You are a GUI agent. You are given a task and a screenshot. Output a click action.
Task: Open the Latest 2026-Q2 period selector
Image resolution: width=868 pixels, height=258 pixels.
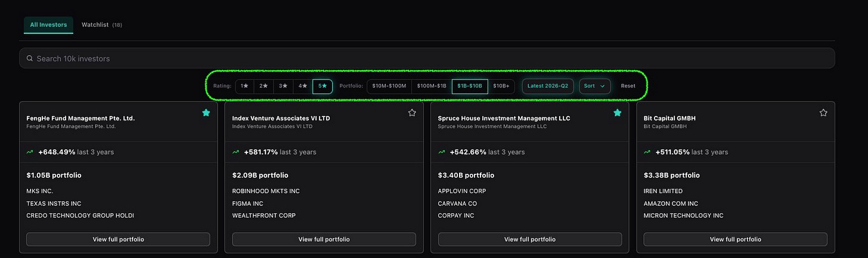click(x=548, y=86)
